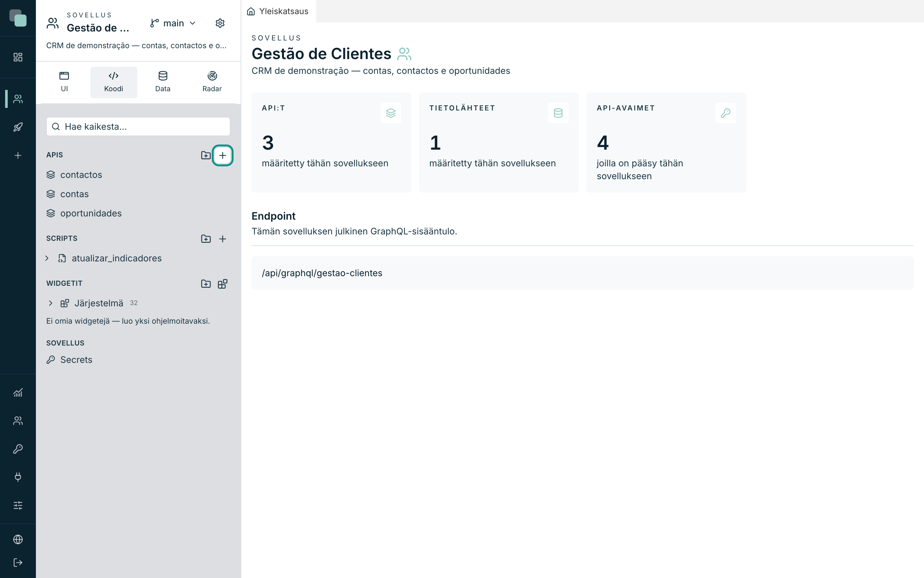
Task: Open the plug integrations icon in left rail
Action: pyautogui.click(x=18, y=477)
